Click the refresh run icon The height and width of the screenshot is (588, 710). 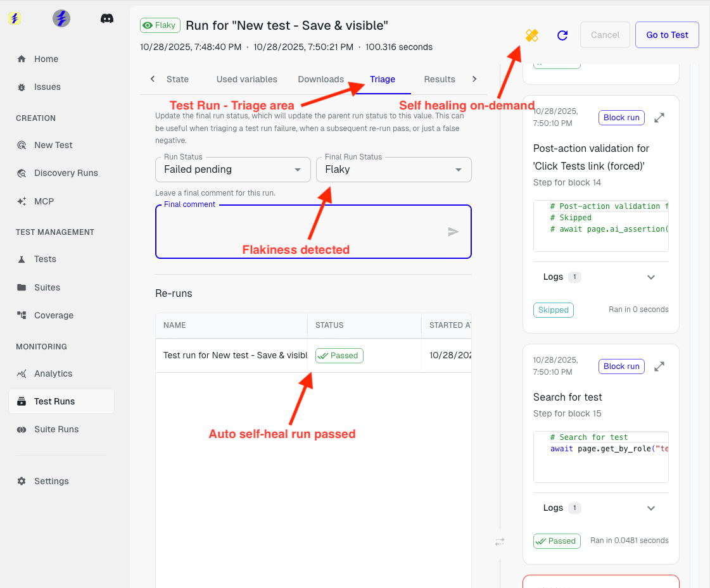click(x=562, y=35)
